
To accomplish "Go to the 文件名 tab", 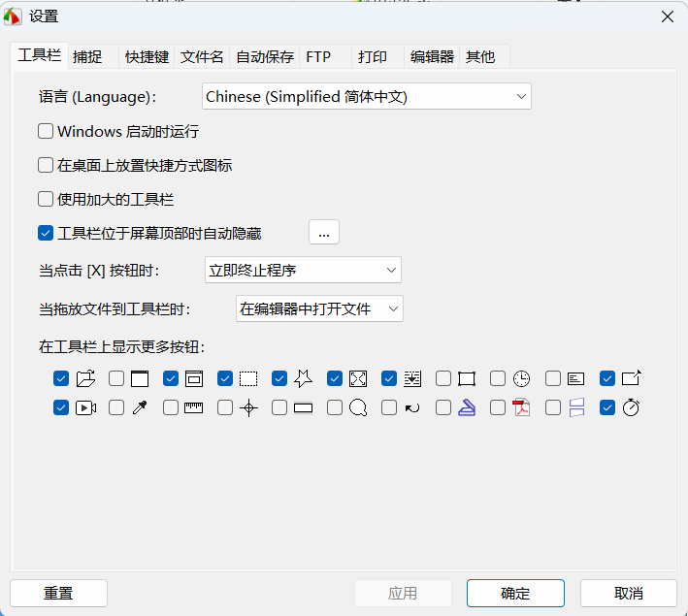I will coord(202,56).
